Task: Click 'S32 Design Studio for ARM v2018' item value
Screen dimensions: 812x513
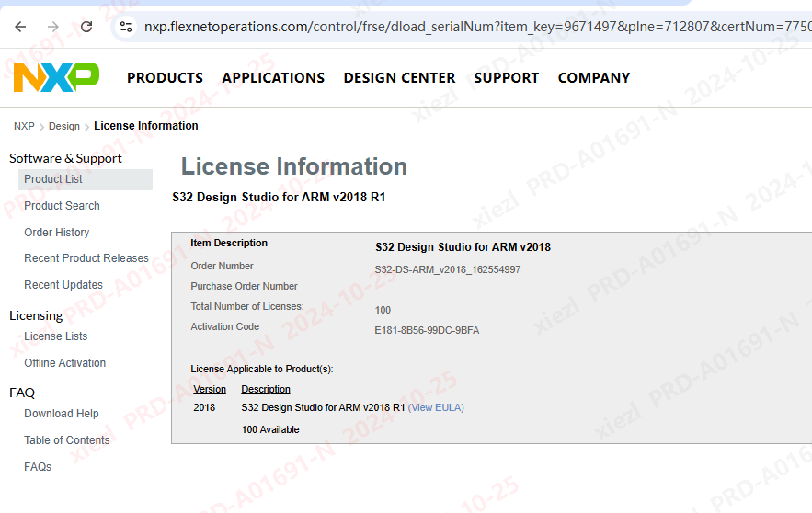Action: (463, 247)
